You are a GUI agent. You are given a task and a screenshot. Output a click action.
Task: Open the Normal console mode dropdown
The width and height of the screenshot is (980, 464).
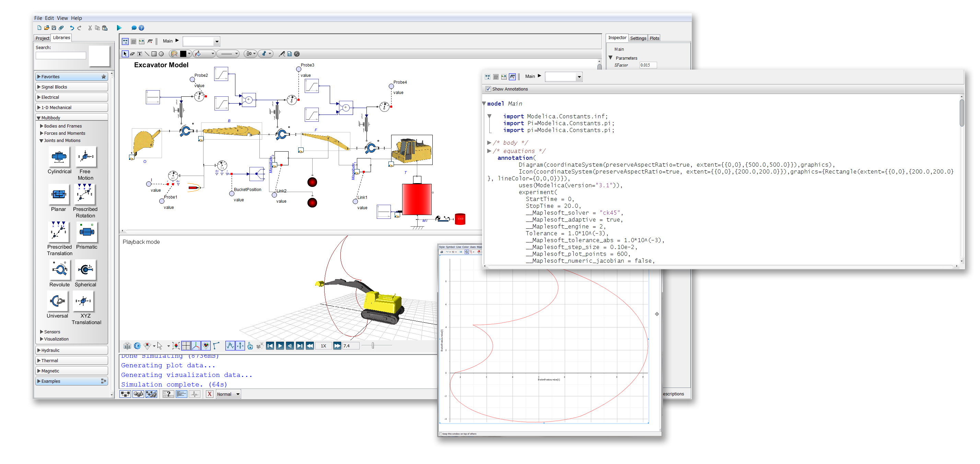[x=229, y=394]
